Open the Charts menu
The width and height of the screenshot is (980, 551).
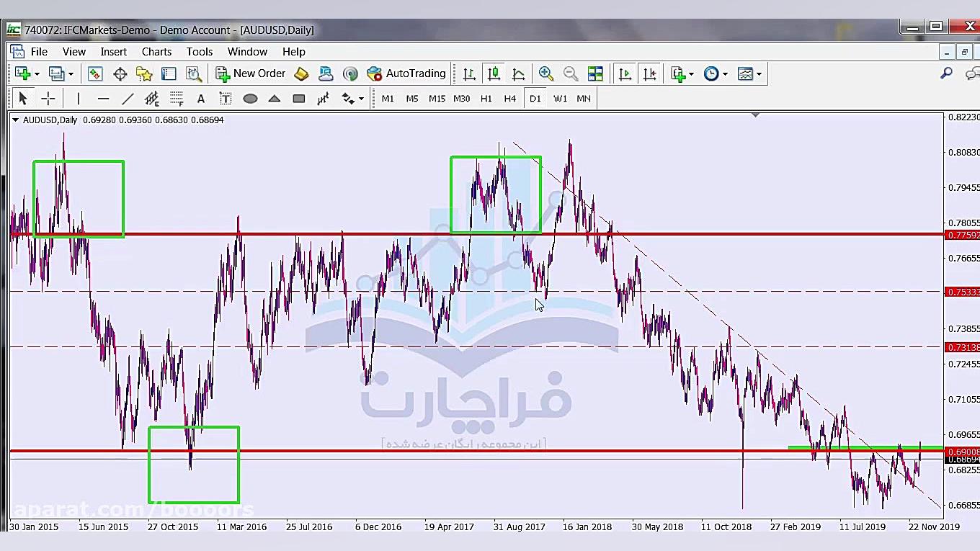click(156, 52)
